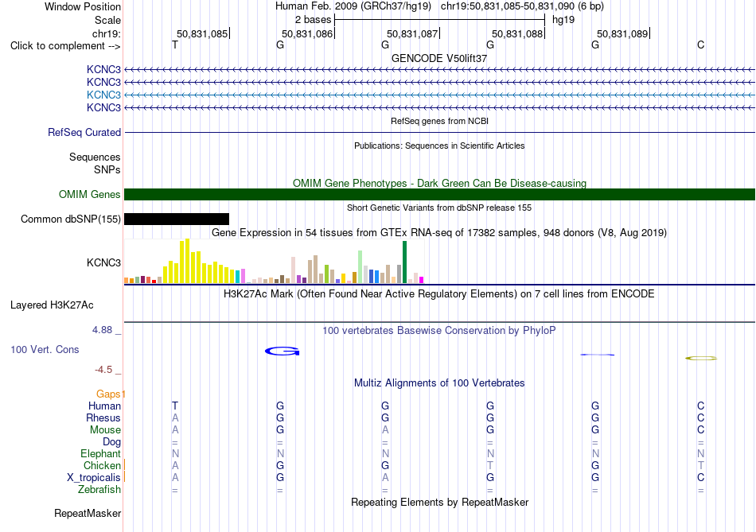
Task: Click the T base in the Human alignment row
Action: (175, 406)
